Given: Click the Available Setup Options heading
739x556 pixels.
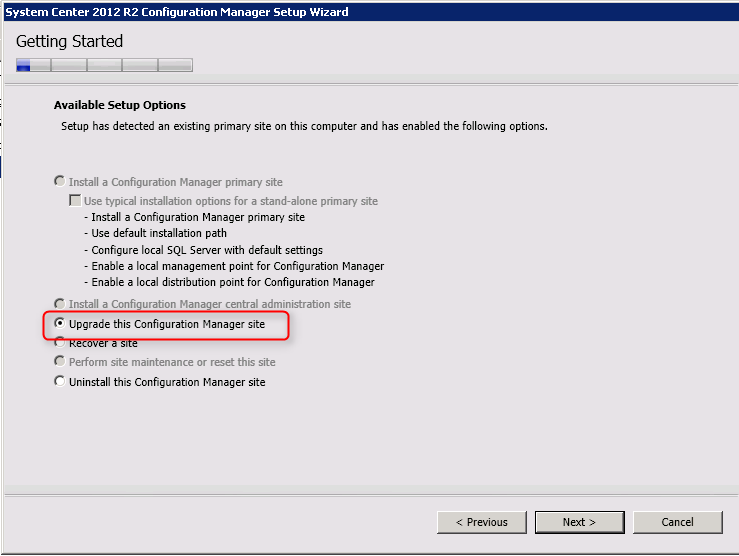Looking at the screenshot, I should click(120, 105).
